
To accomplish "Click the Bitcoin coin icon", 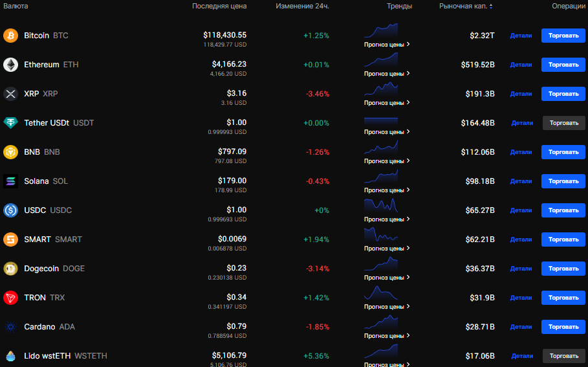I will [x=10, y=36].
